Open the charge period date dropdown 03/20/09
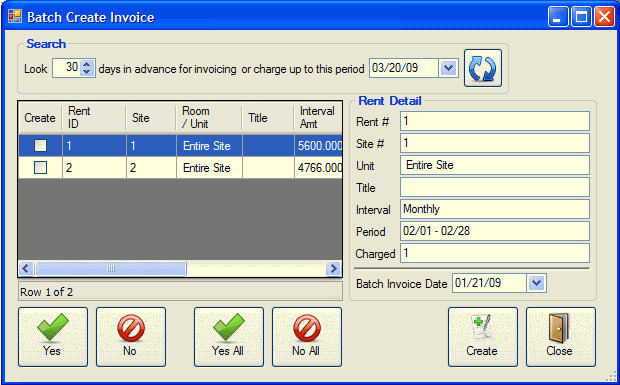Screen dimensions: 620x385 click(x=448, y=68)
